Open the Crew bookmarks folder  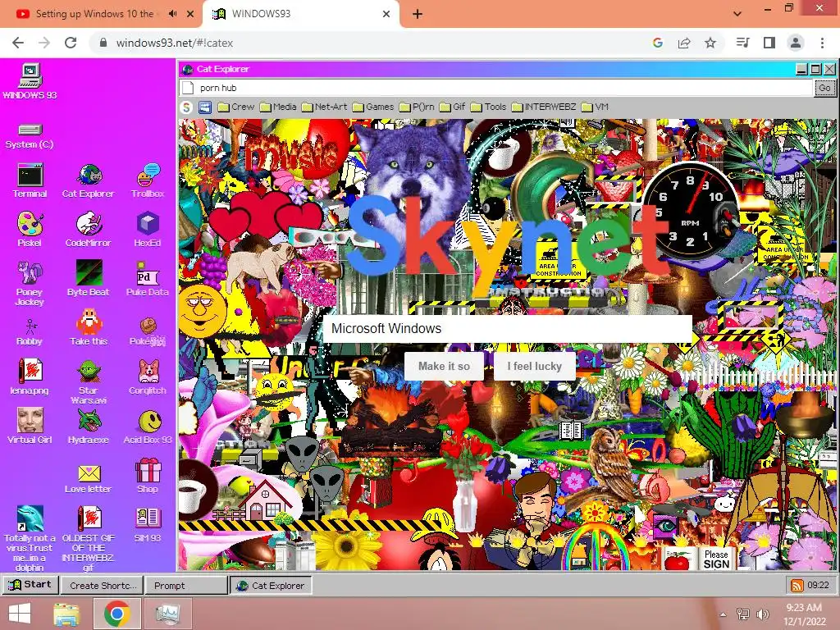[236, 107]
